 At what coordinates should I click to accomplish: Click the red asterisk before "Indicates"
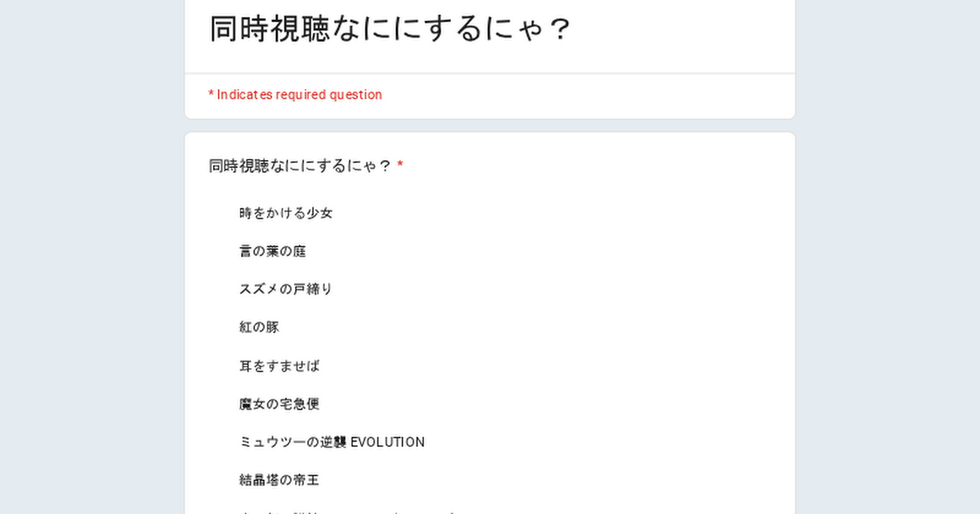[211, 95]
